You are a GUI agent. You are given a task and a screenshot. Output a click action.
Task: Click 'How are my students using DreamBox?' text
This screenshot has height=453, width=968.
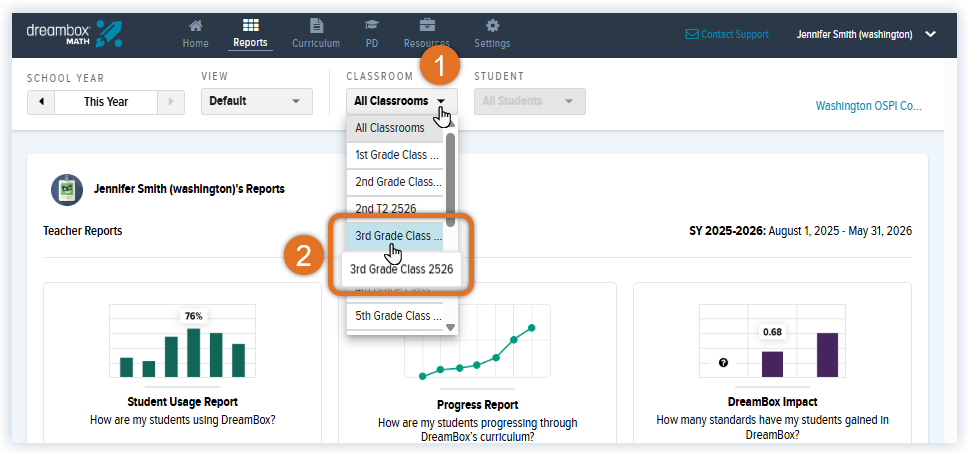pos(182,420)
